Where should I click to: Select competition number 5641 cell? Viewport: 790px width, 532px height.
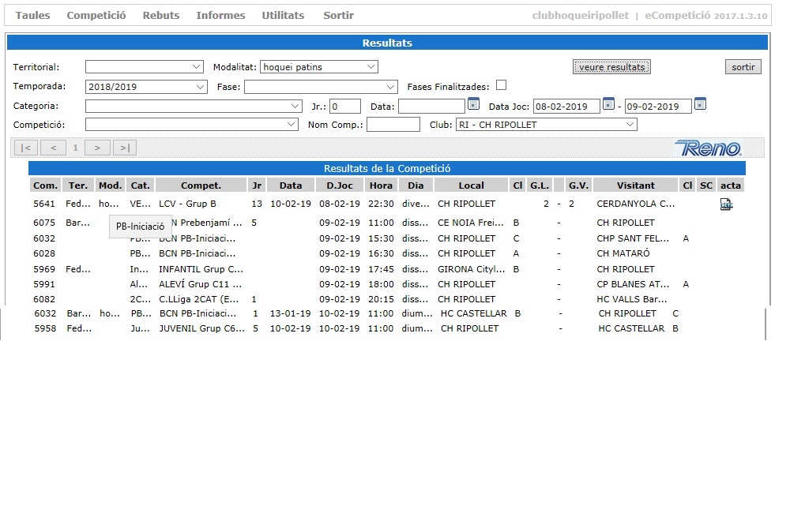(44, 204)
